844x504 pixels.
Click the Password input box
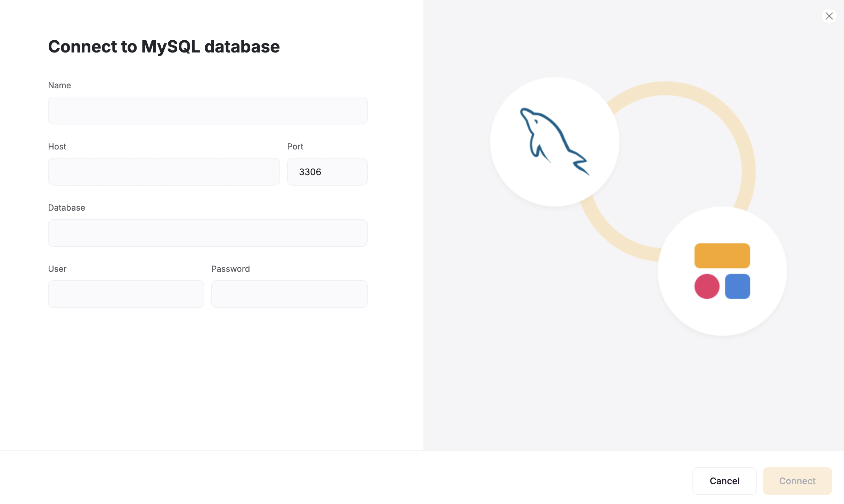(289, 294)
